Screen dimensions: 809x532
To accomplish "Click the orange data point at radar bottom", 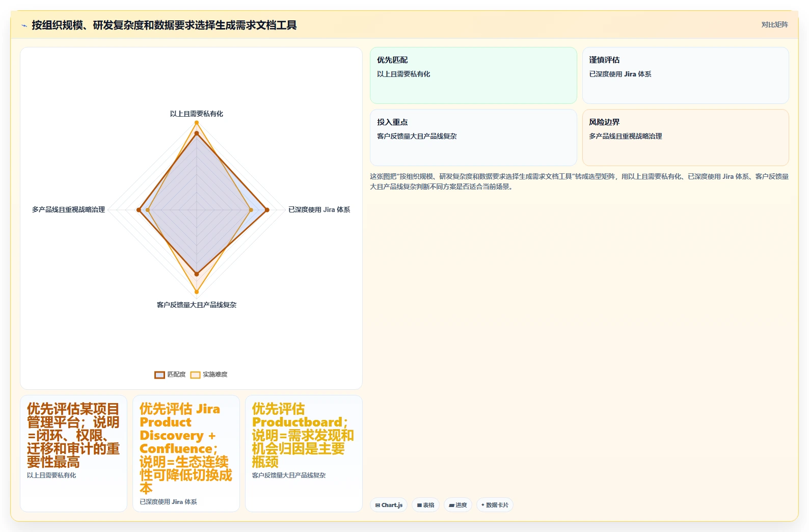I will 197,292.
